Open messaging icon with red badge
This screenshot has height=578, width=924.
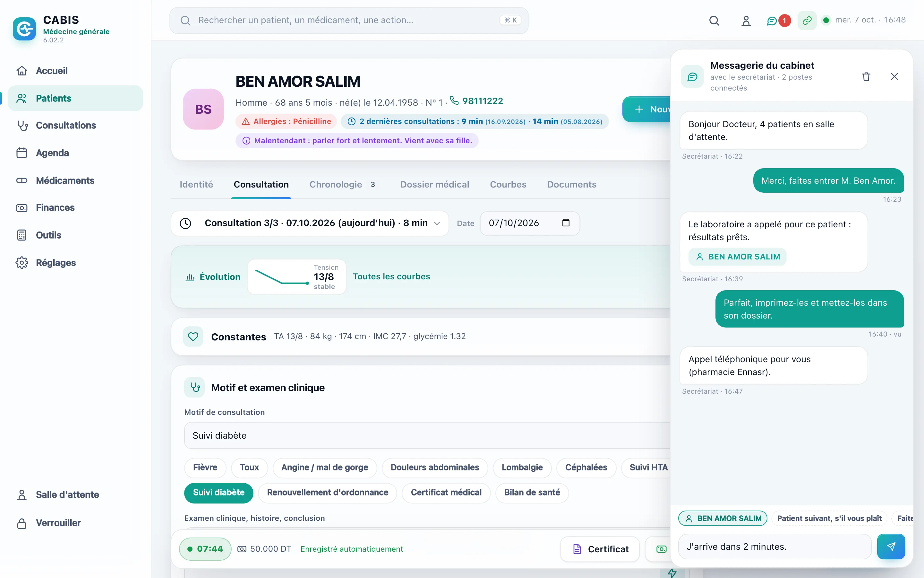click(x=778, y=21)
